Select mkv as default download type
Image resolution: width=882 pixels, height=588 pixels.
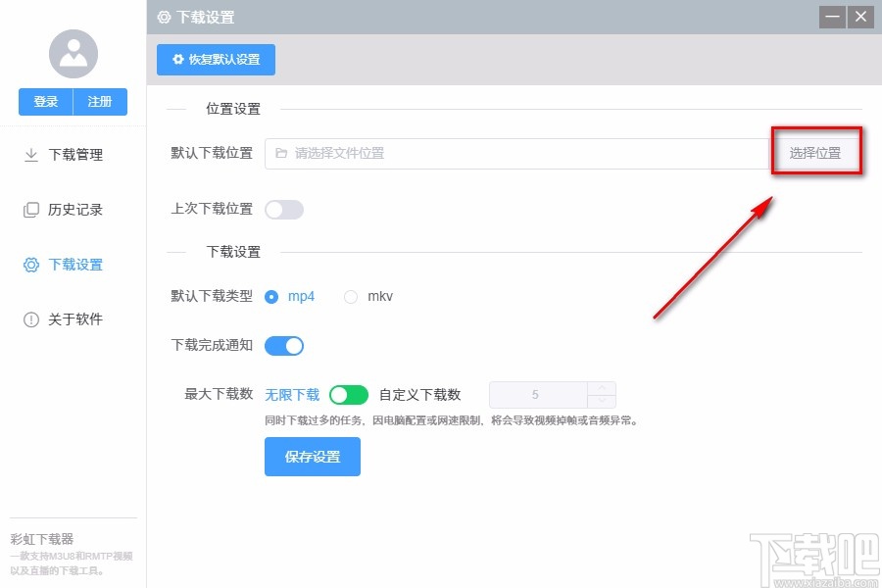tap(350, 296)
